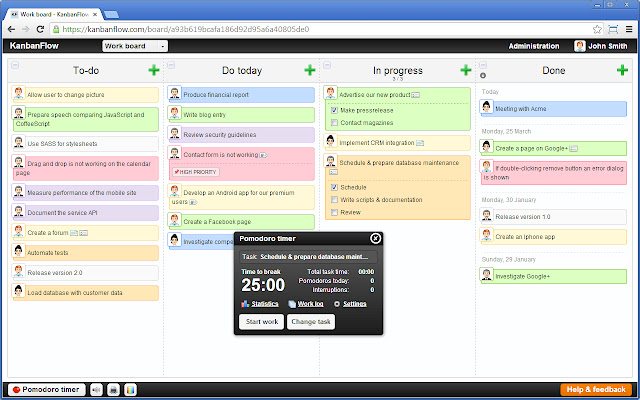Check the 'Write scripts & documentation' subtask
640x400 pixels.
334,200
